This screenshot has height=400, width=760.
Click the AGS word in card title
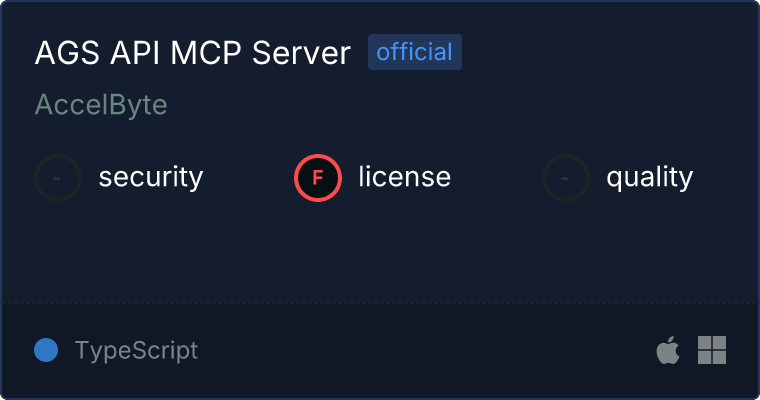(67, 52)
